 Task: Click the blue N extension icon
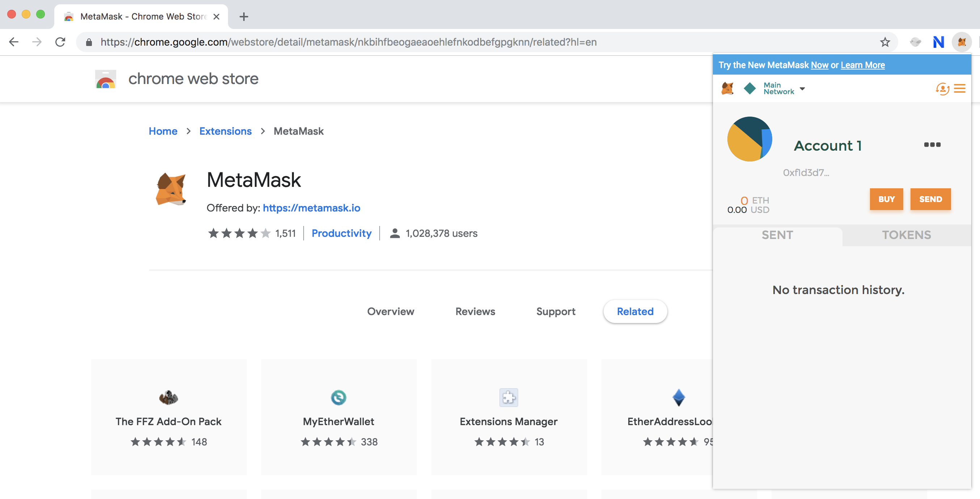(x=938, y=42)
